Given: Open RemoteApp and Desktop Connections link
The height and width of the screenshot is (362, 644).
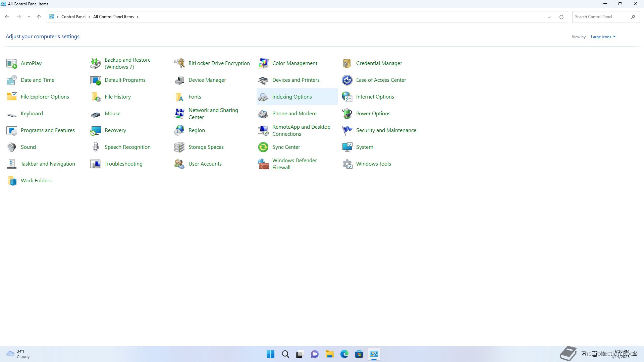Looking at the screenshot, I should [x=301, y=130].
